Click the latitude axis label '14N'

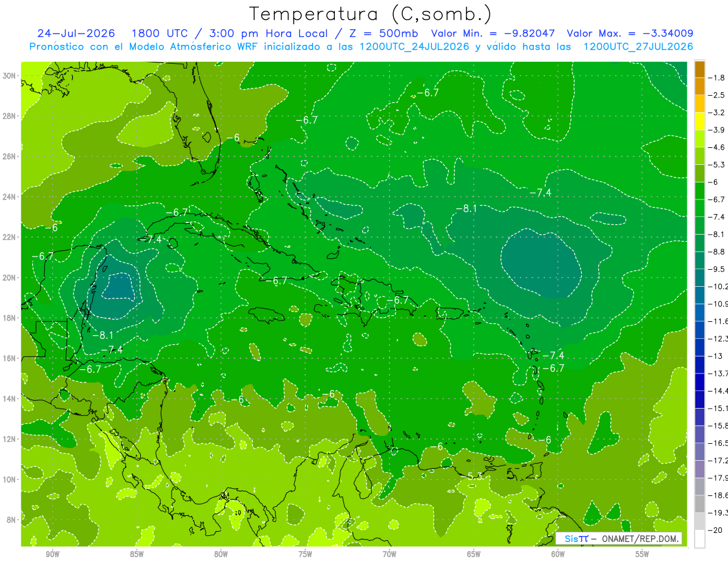point(10,398)
